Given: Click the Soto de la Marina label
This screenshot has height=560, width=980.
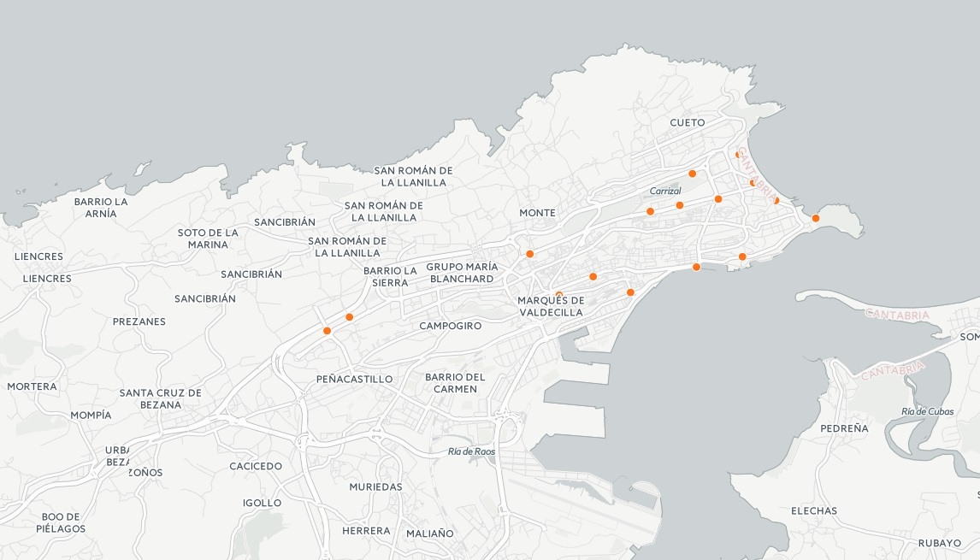Looking at the screenshot, I should 208,239.
